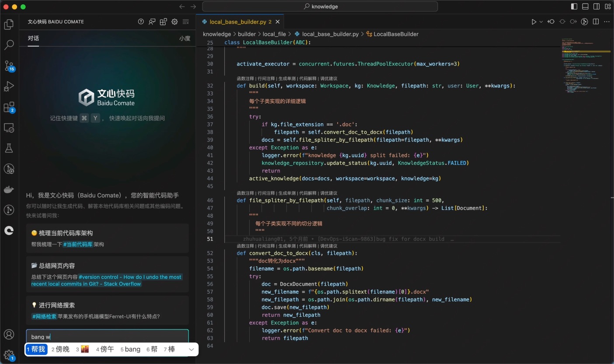
Task: Open the Remote Explorer view
Action: tap(9, 128)
